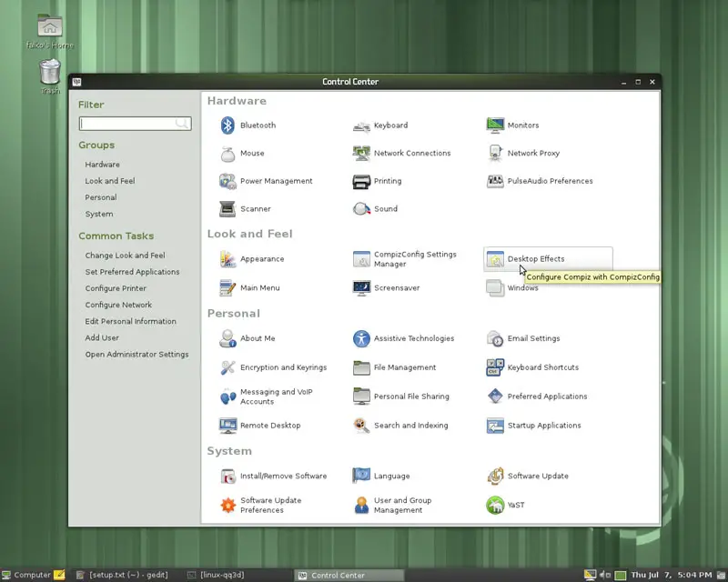Open the volume icon in system tray

(x=605, y=575)
